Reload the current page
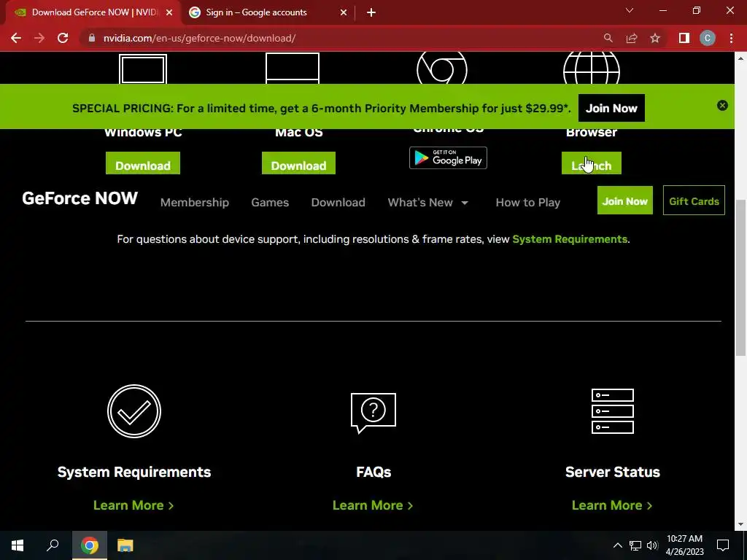Image resolution: width=747 pixels, height=560 pixels. 63,38
